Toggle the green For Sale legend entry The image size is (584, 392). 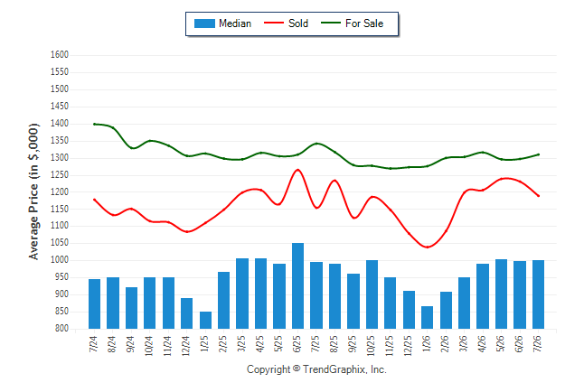tap(352, 23)
